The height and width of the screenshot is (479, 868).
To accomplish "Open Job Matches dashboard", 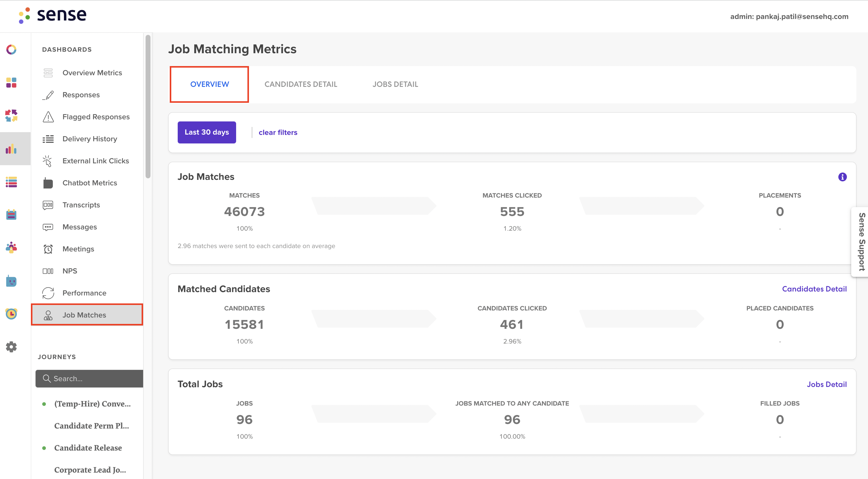I will coord(87,315).
